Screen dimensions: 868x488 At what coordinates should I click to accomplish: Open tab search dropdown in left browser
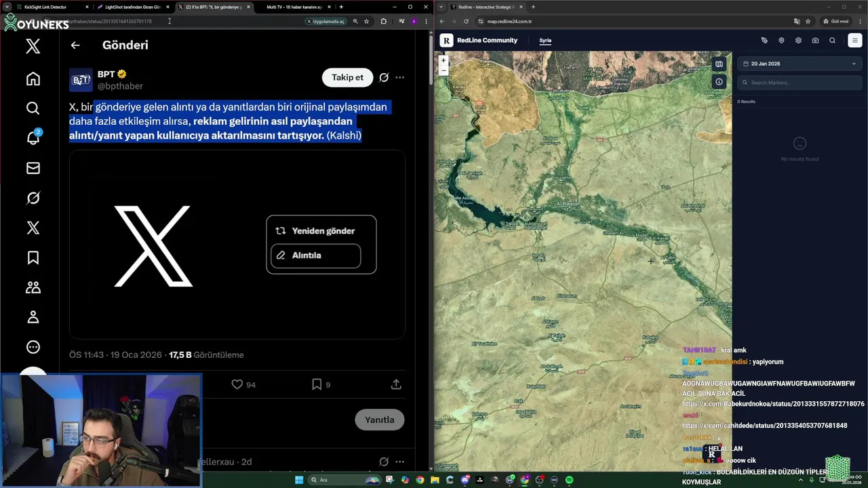click(6, 7)
